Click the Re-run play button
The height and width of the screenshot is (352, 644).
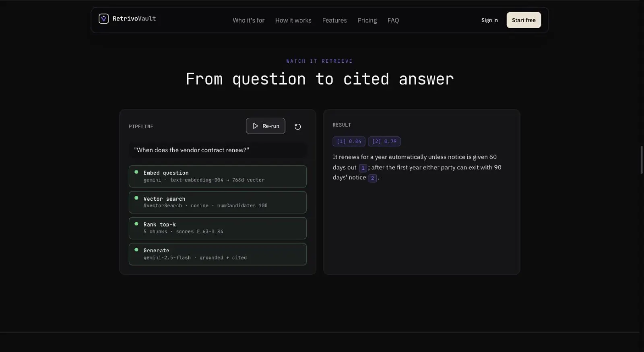[x=266, y=126]
